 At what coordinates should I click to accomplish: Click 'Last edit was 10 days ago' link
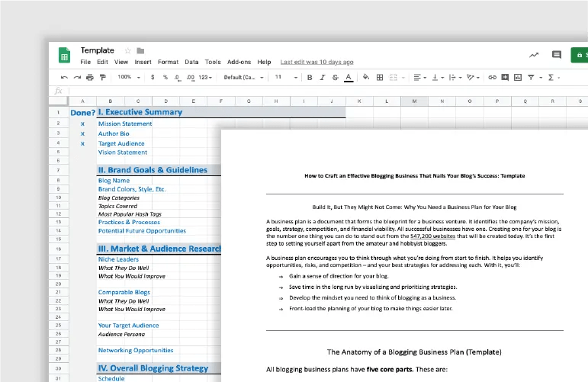click(x=316, y=62)
